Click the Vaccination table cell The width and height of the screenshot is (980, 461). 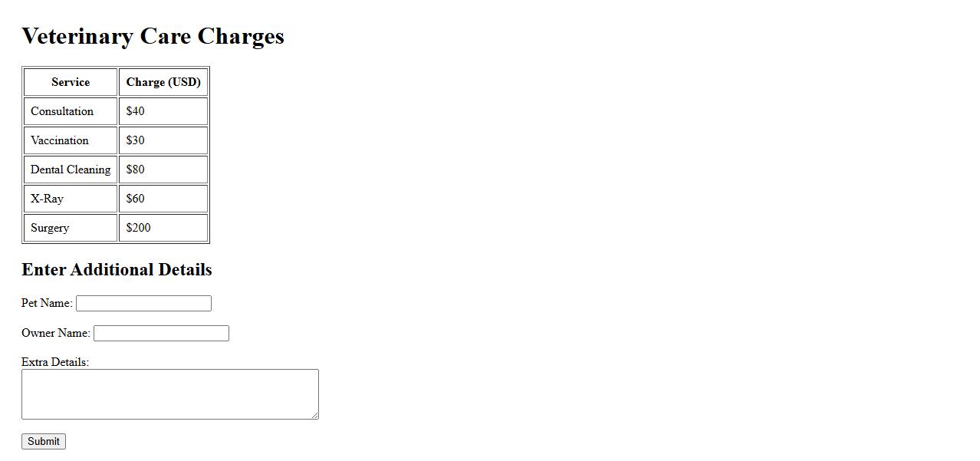[60, 140]
